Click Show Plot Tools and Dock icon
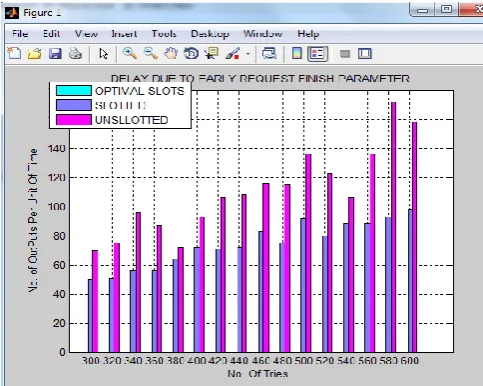This screenshot has height=386, width=483. tap(365, 54)
